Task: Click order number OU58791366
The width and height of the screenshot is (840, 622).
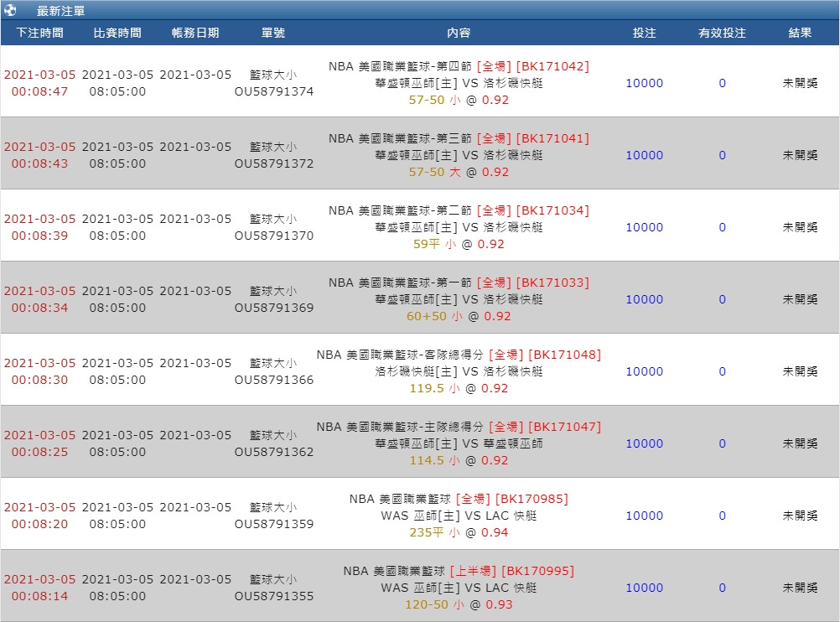Action: [x=274, y=380]
